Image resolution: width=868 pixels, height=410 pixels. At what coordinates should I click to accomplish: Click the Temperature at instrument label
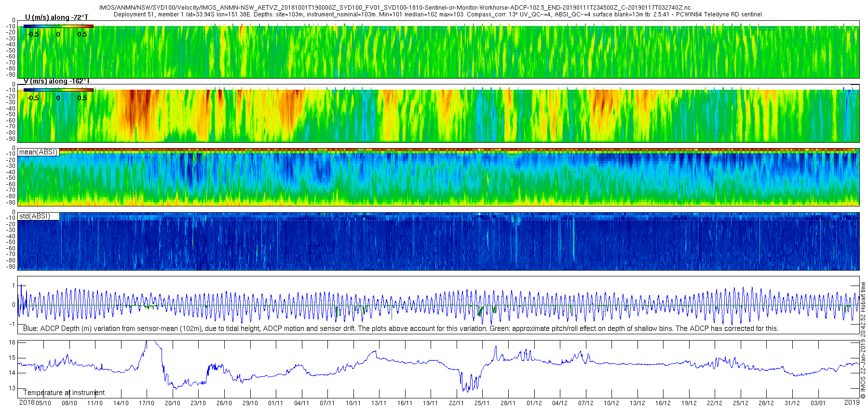pyautogui.click(x=64, y=393)
